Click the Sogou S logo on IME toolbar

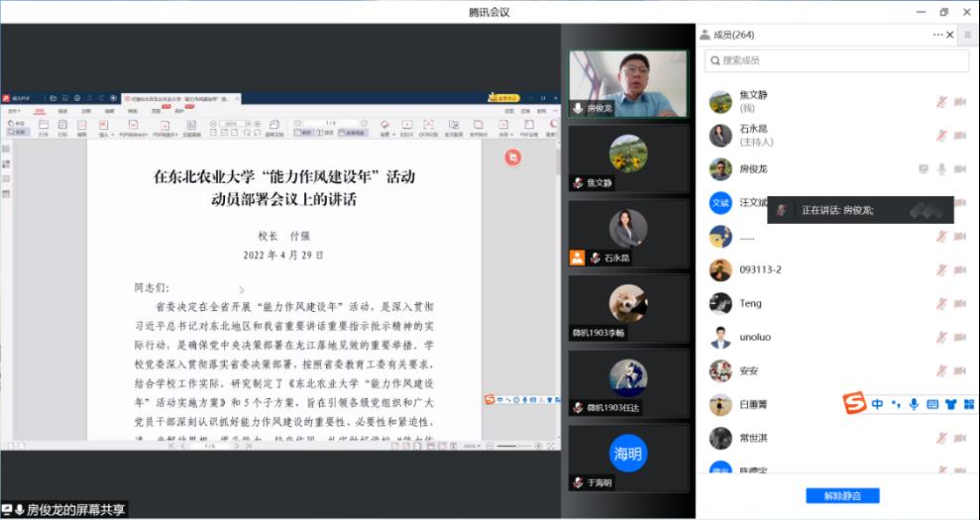pos(854,403)
